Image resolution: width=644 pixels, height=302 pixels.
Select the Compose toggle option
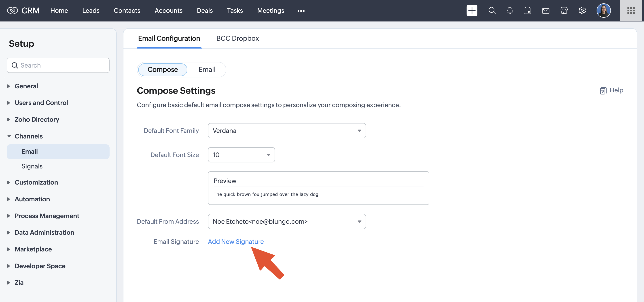click(163, 70)
